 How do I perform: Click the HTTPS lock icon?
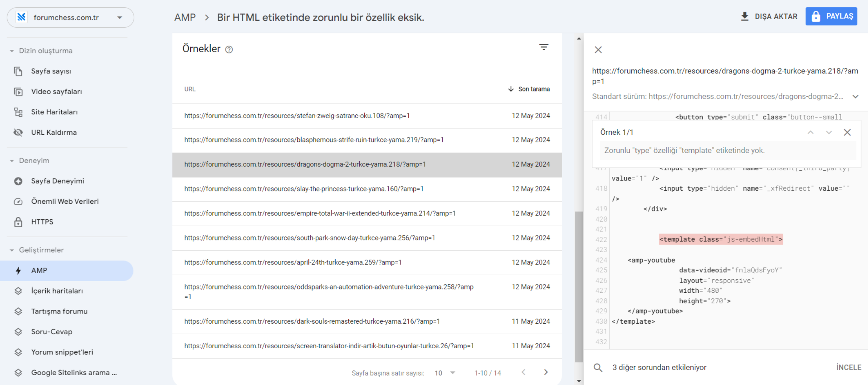[x=18, y=222]
